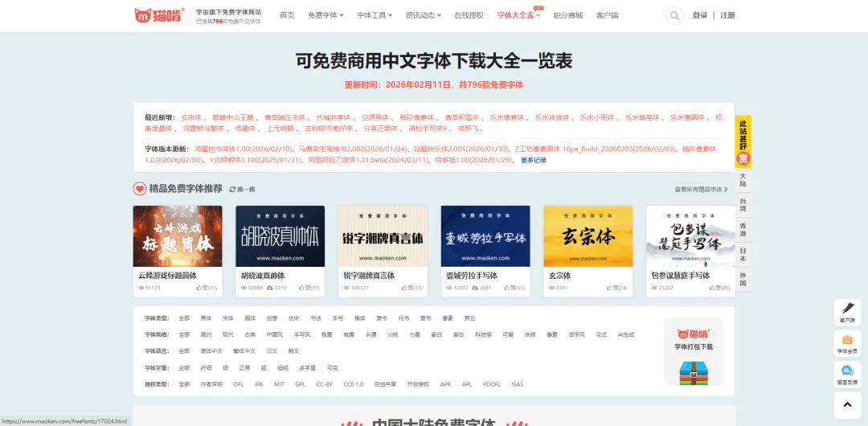Click the search magnifier icon
The width and height of the screenshot is (868, 426).
click(x=674, y=15)
